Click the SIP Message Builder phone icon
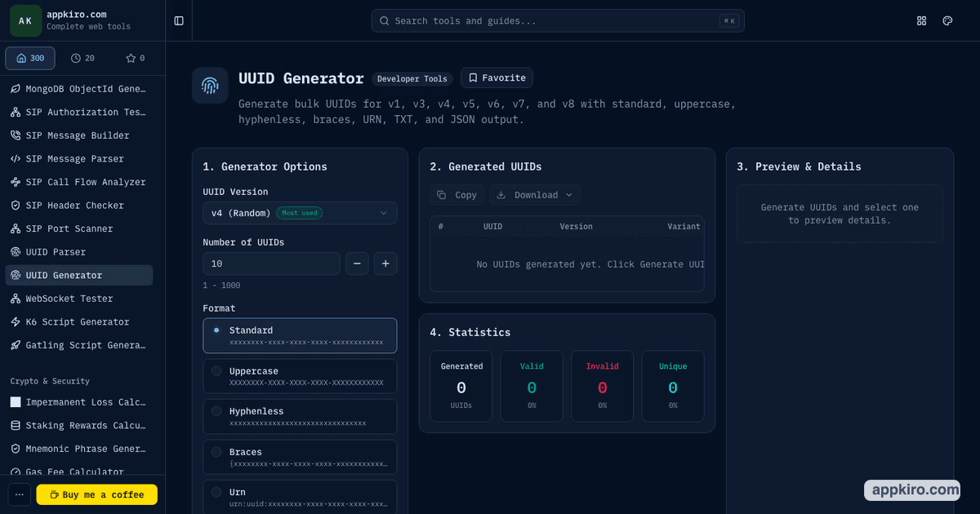 coord(16,135)
